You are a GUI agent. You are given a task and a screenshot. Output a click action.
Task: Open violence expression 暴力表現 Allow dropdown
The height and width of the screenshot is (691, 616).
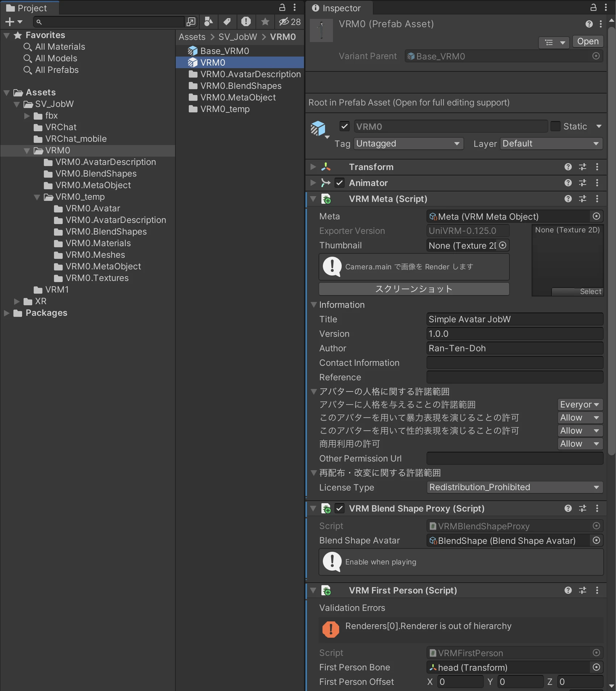tap(580, 418)
